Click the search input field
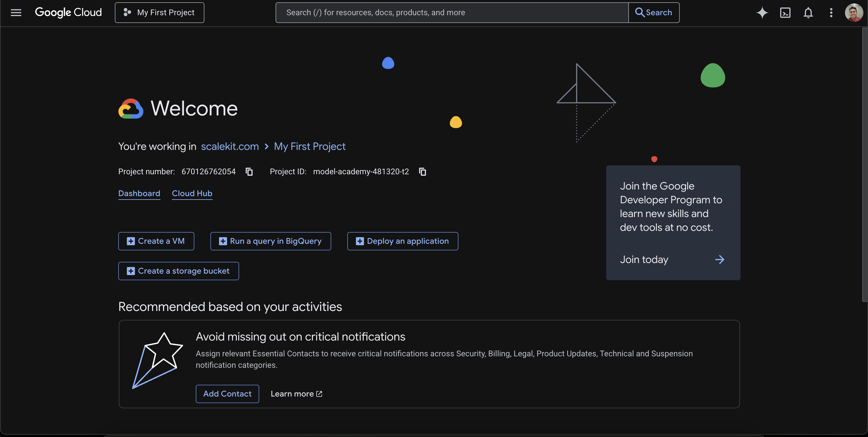This screenshot has width=868, height=437. tap(452, 12)
